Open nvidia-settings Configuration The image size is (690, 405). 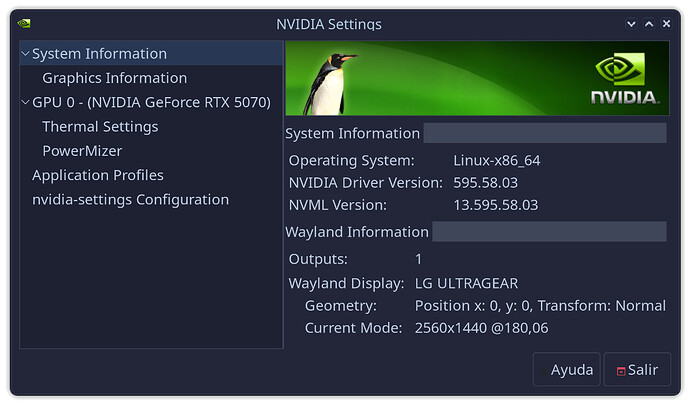(x=130, y=200)
